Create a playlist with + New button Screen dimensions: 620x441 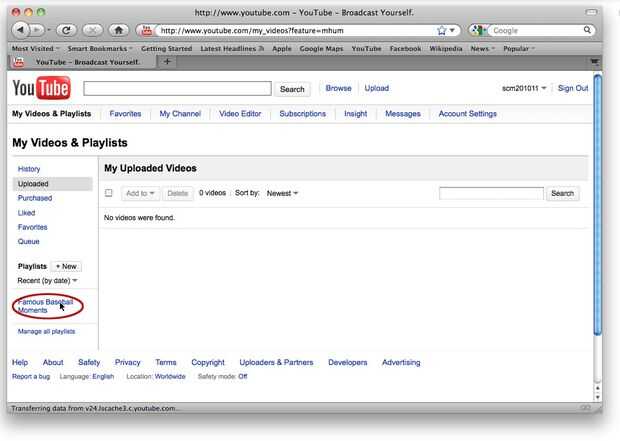click(66, 267)
